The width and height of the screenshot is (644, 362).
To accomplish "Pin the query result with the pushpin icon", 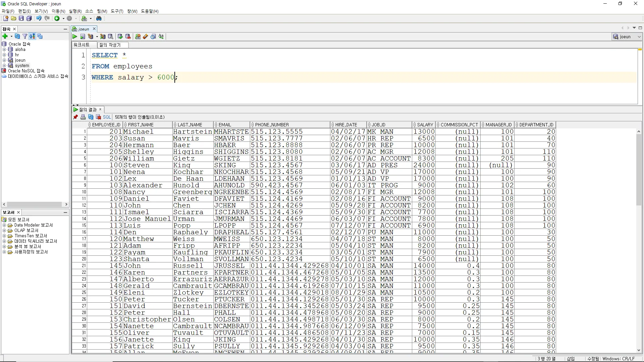I will pos(75,117).
